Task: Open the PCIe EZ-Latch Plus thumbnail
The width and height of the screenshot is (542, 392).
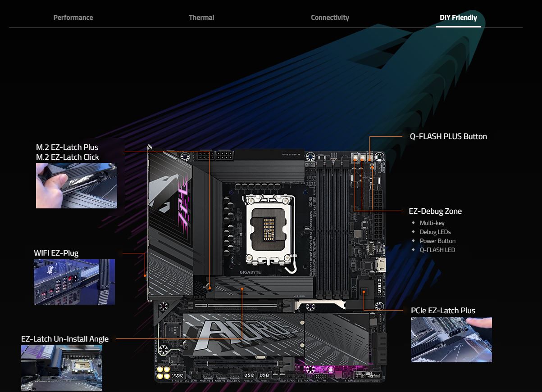Action: (x=451, y=340)
